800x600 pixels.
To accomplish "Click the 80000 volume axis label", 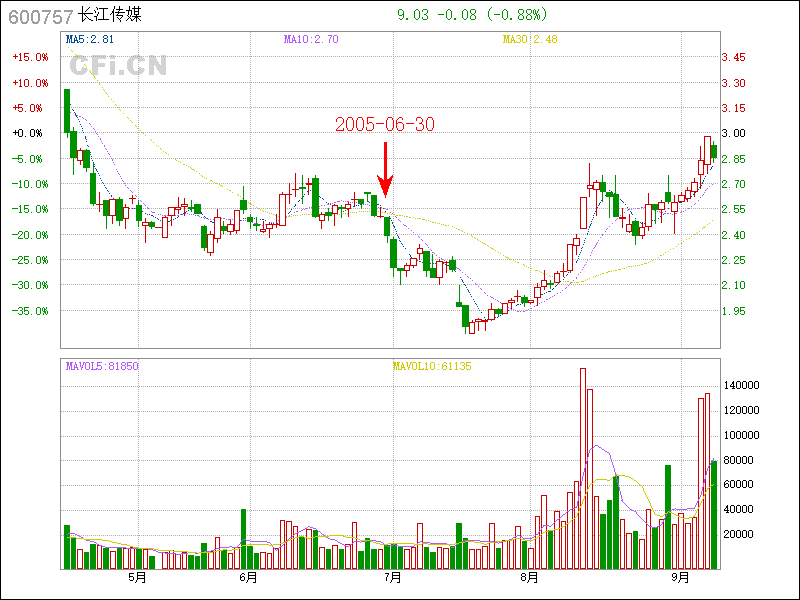I will coord(739,460).
